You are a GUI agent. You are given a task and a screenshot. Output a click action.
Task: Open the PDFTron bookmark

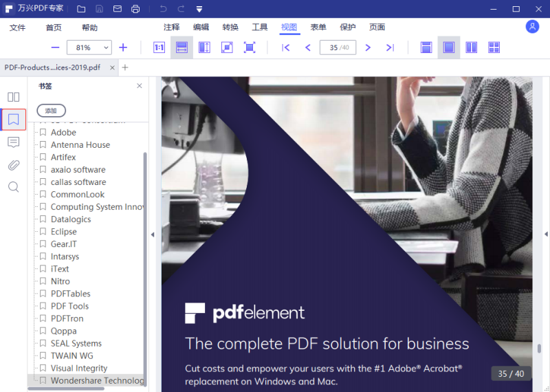67,318
